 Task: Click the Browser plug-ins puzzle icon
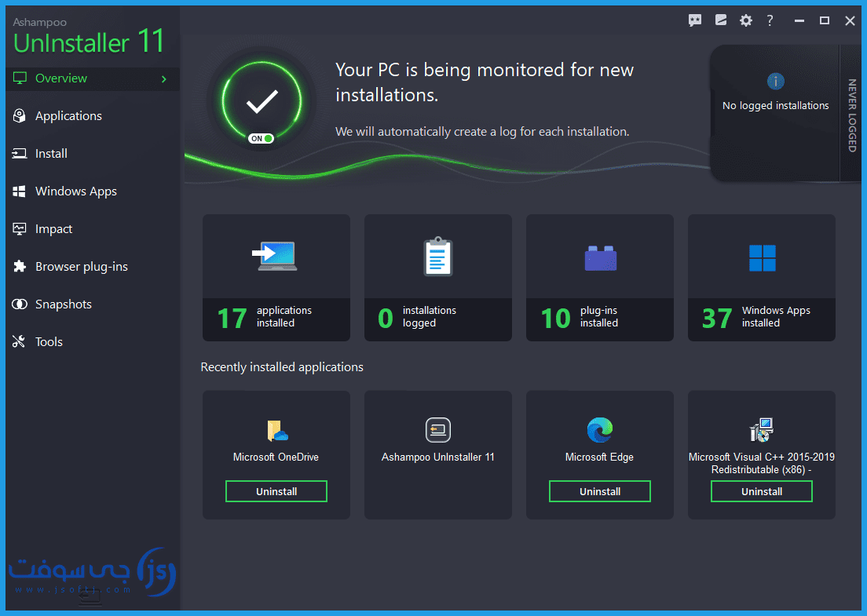20,266
